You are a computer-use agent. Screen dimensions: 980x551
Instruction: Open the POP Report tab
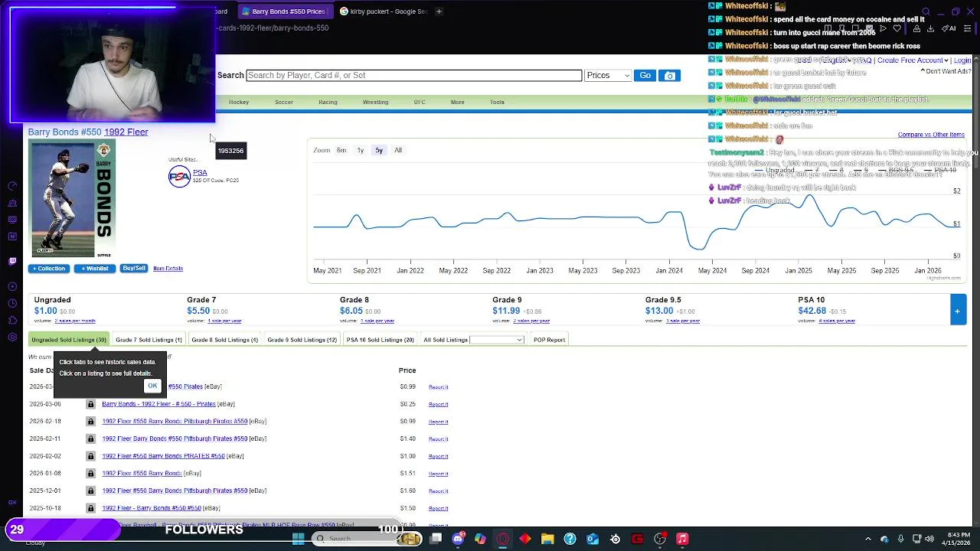coord(549,340)
